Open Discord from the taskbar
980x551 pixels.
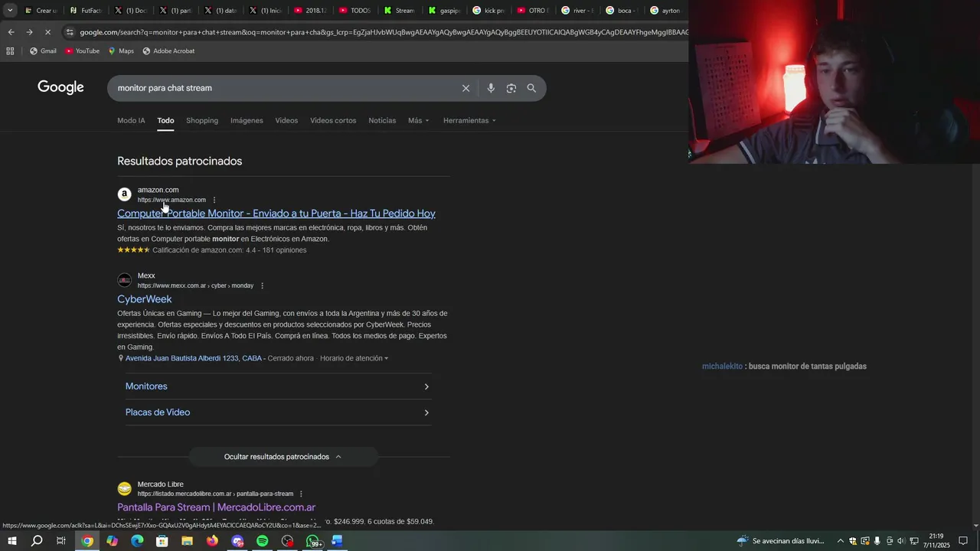point(237,541)
